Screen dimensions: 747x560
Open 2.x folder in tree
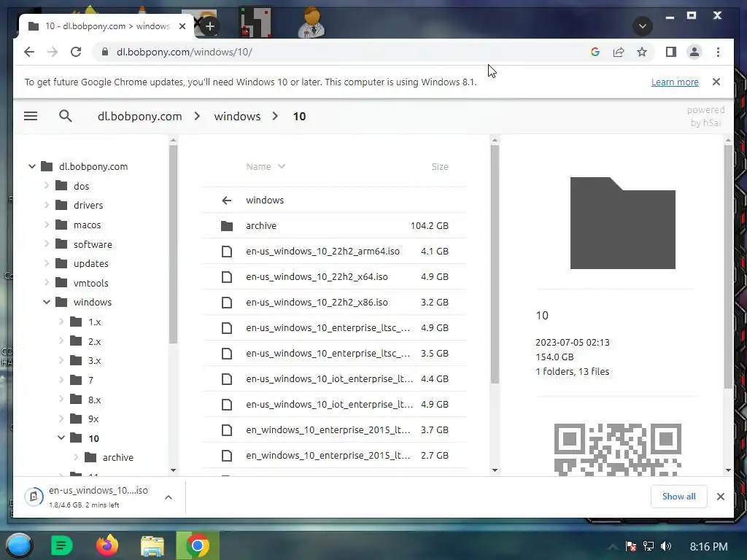tap(86, 341)
